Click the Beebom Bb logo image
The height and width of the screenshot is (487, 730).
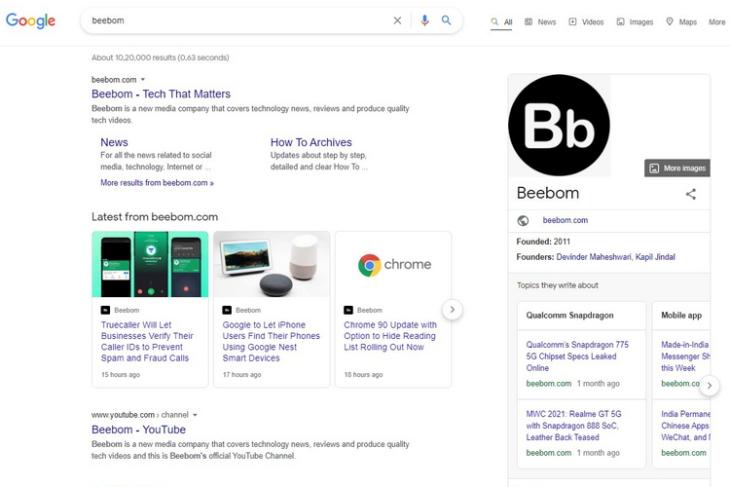(x=559, y=125)
